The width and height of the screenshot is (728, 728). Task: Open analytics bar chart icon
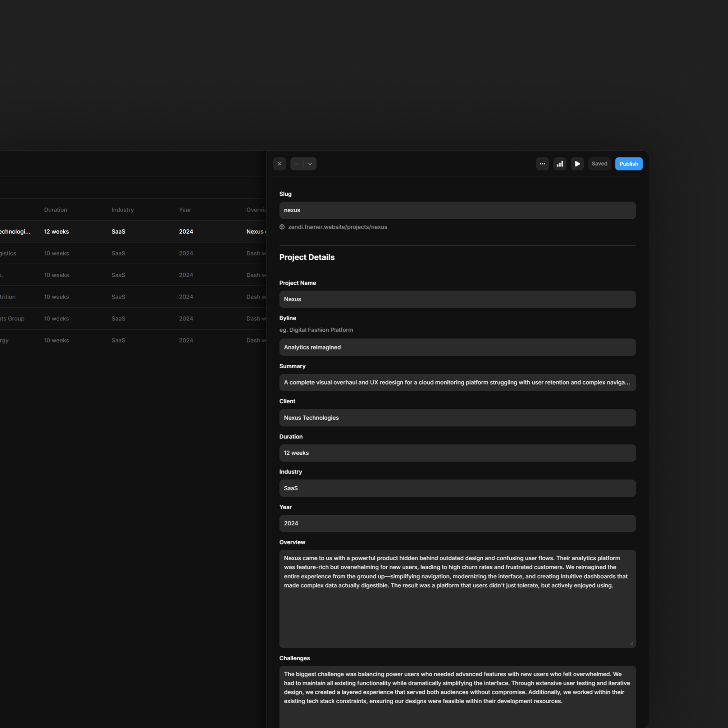559,164
